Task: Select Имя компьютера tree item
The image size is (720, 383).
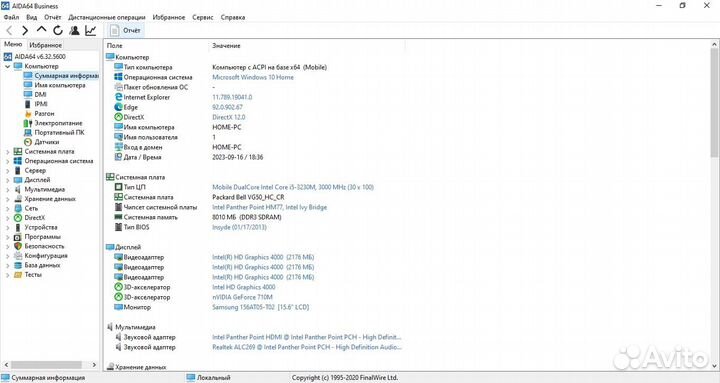Action: pos(60,85)
